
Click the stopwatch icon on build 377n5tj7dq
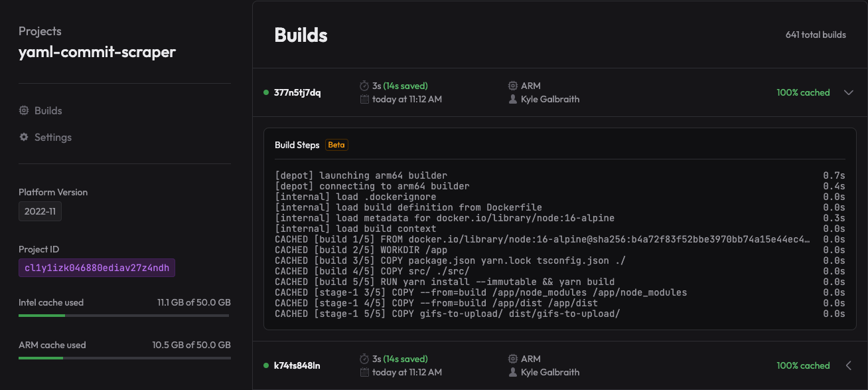[364, 86]
